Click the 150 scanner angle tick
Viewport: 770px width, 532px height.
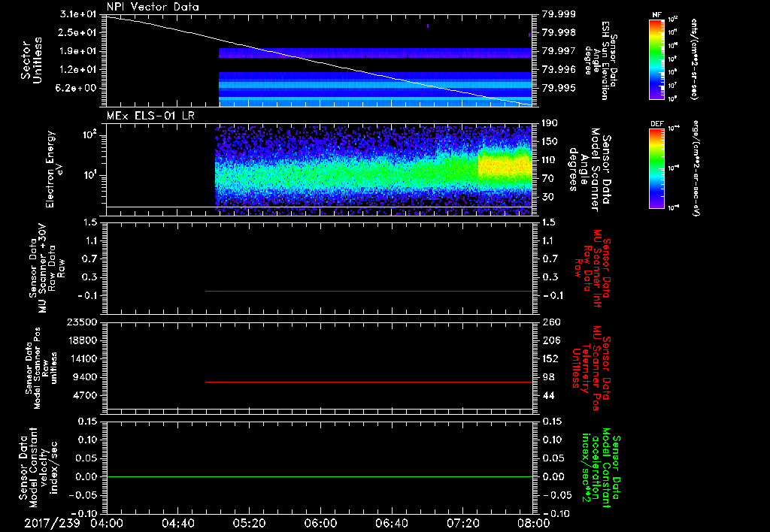pos(550,141)
